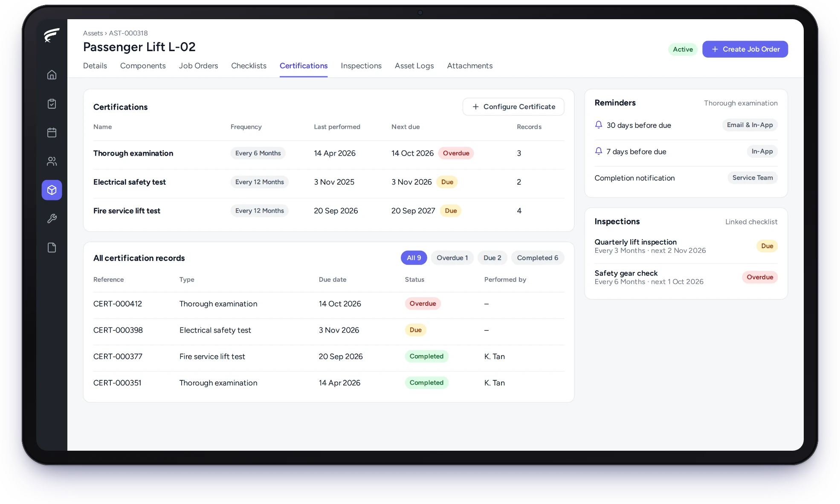The image size is (840, 504).
Task: Select the Certifications tab
Action: tap(304, 66)
